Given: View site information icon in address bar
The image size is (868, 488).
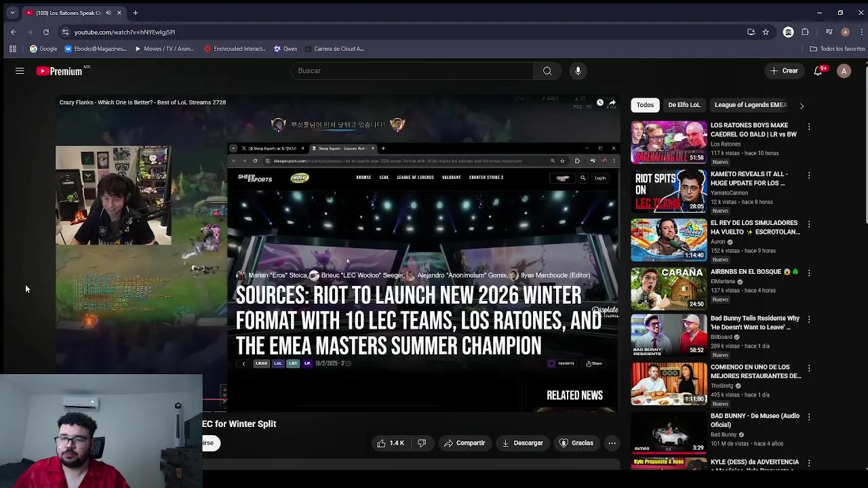Looking at the screenshot, I should click(x=65, y=32).
